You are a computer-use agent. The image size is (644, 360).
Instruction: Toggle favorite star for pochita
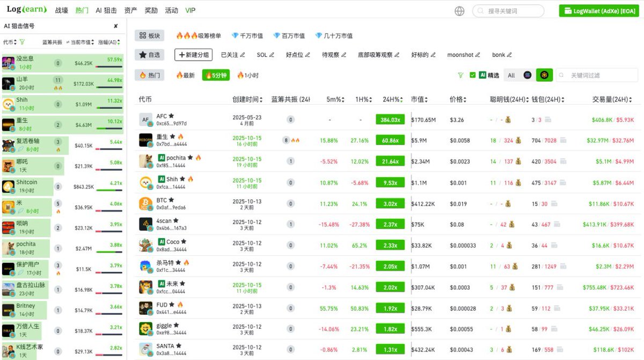tap(191, 157)
